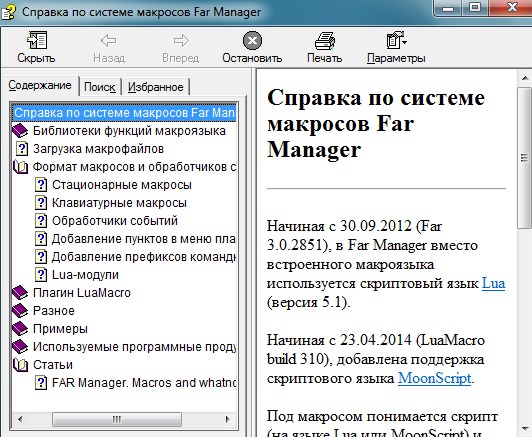The width and height of the screenshot is (532, 437).
Task: Click the article scrollbar up arrow
Action: [525, 78]
